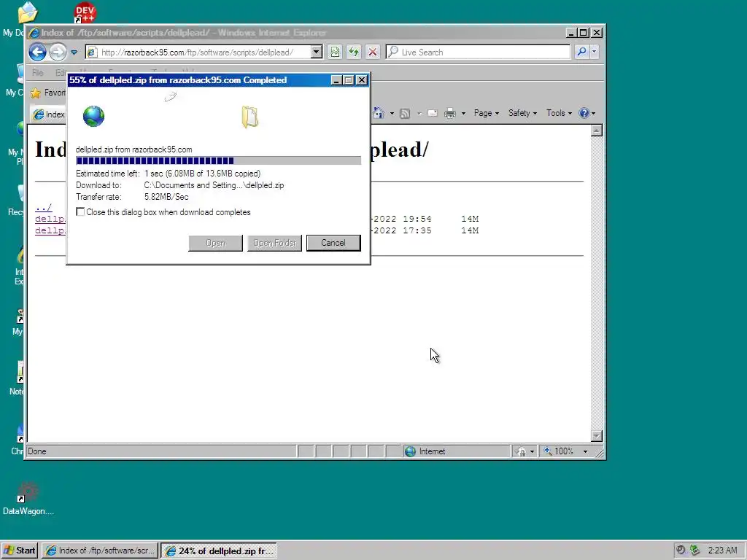Select the Index browser tab
Viewport: 747px width, 560px height.
(49, 114)
